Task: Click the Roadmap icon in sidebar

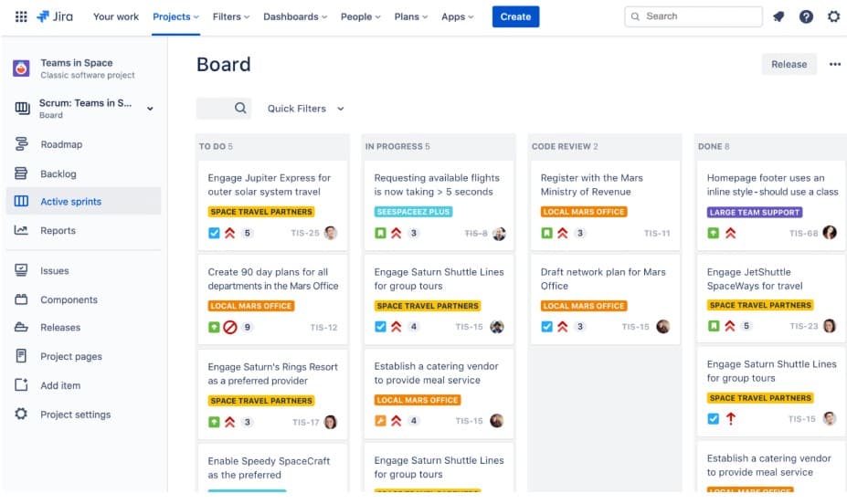Action: click(x=21, y=144)
